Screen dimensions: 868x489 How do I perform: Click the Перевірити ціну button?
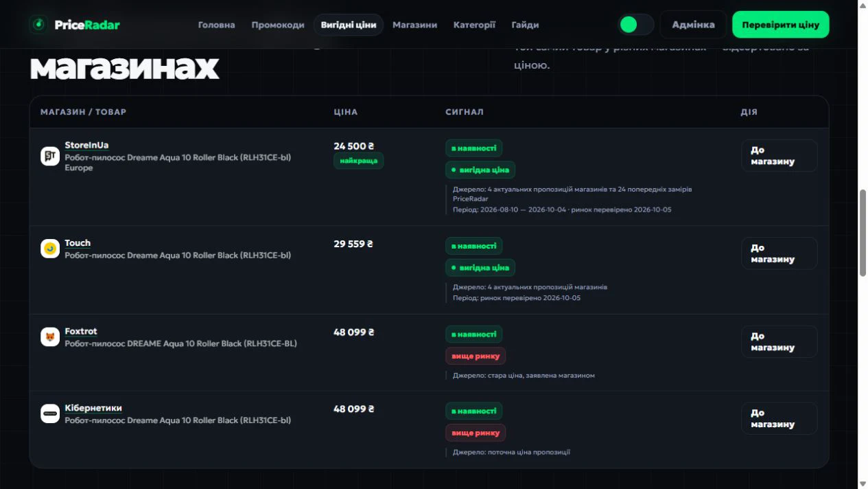tap(781, 25)
